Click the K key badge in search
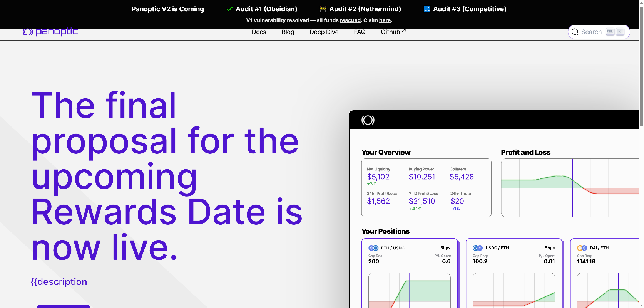Image resolution: width=644 pixels, height=308 pixels. (620, 32)
